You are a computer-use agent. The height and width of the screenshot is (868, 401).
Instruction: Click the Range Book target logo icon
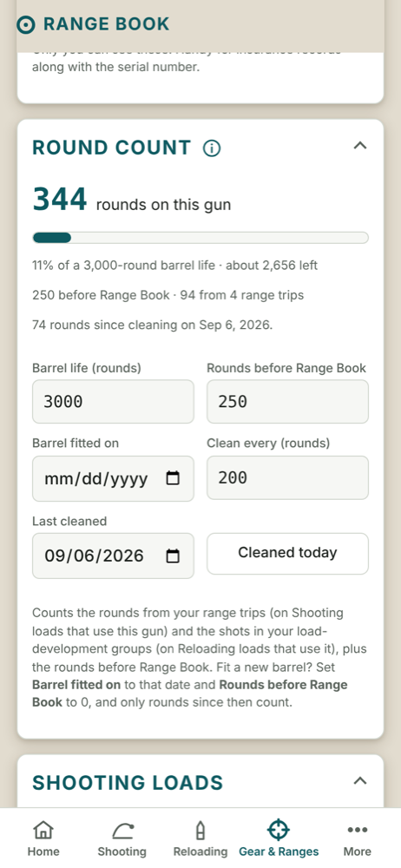click(x=26, y=24)
